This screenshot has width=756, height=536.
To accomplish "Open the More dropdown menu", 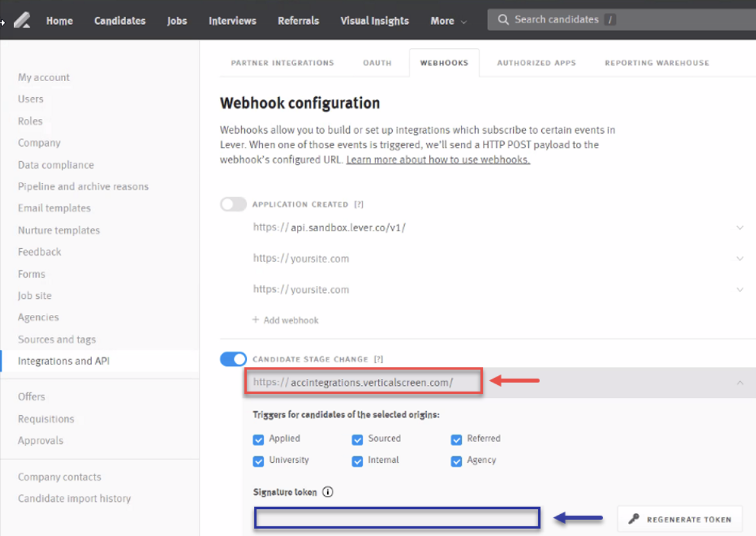I will point(448,21).
